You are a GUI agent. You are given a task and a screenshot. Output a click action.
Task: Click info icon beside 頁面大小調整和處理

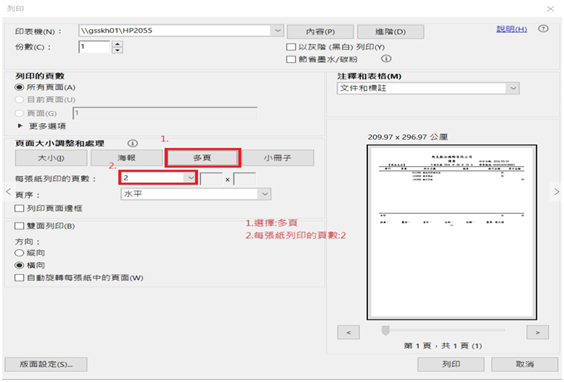click(x=133, y=143)
